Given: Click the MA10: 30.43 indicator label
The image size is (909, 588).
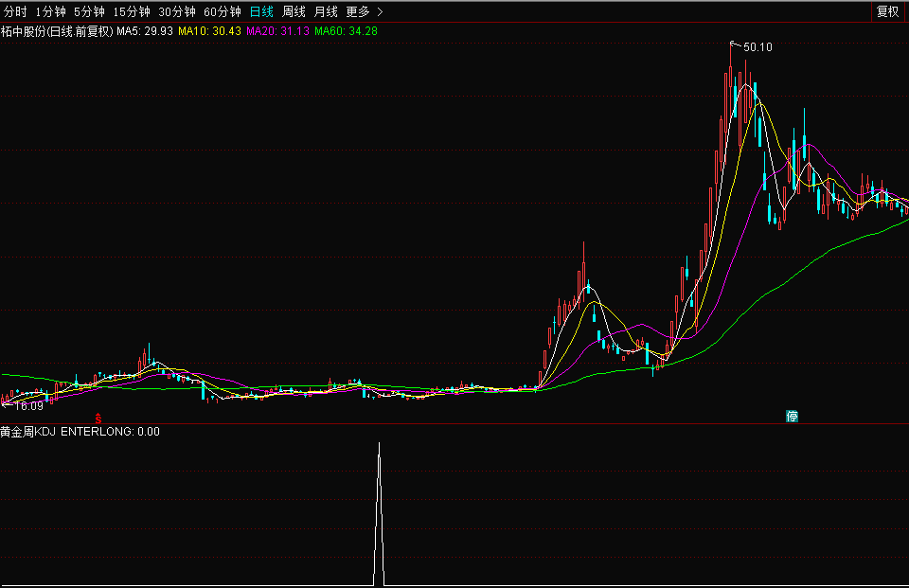Looking at the screenshot, I should pyautogui.click(x=209, y=30).
